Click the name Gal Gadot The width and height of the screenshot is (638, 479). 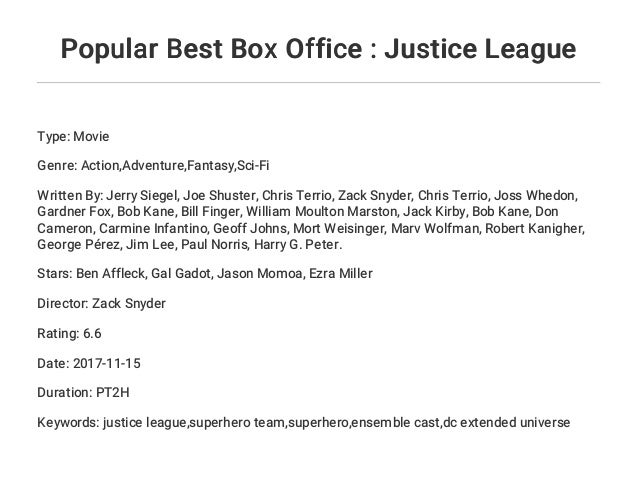click(x=181, y=273)
